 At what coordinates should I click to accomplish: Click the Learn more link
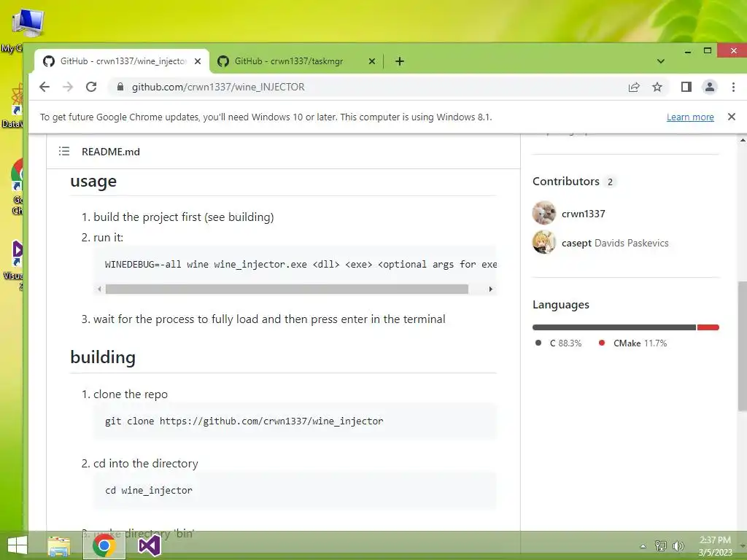point(690,117)
